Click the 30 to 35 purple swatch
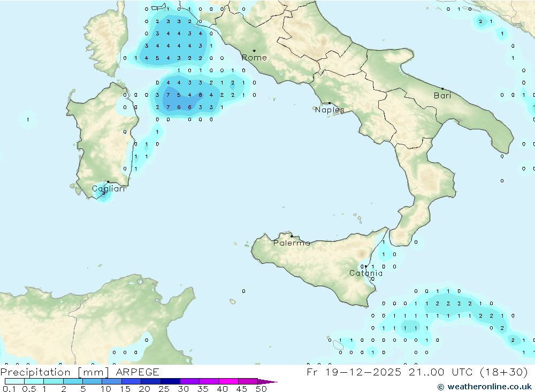The height and width of the screenshot is (392, 535). [x=190, y=381]
